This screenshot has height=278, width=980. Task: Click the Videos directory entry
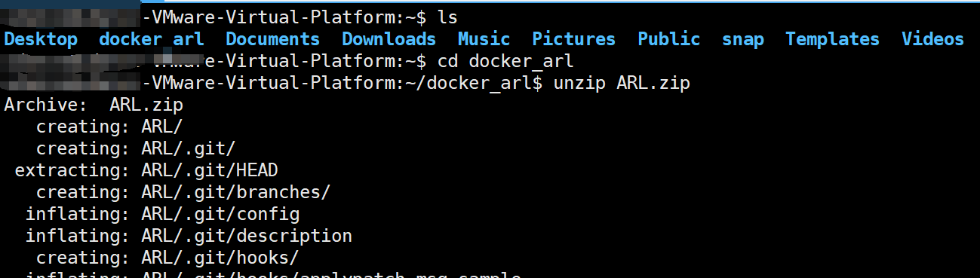[932, 39]
